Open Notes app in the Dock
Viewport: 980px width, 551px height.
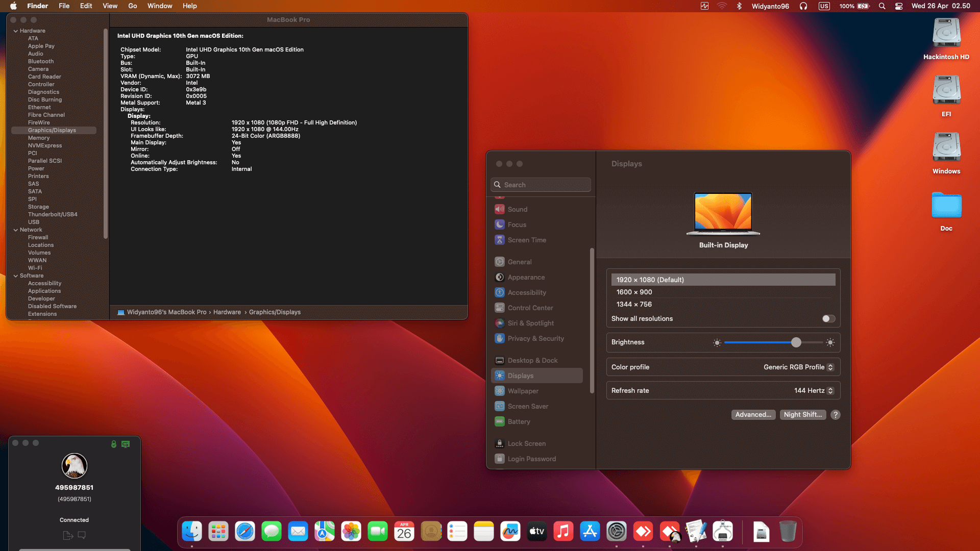click(484, 532)
